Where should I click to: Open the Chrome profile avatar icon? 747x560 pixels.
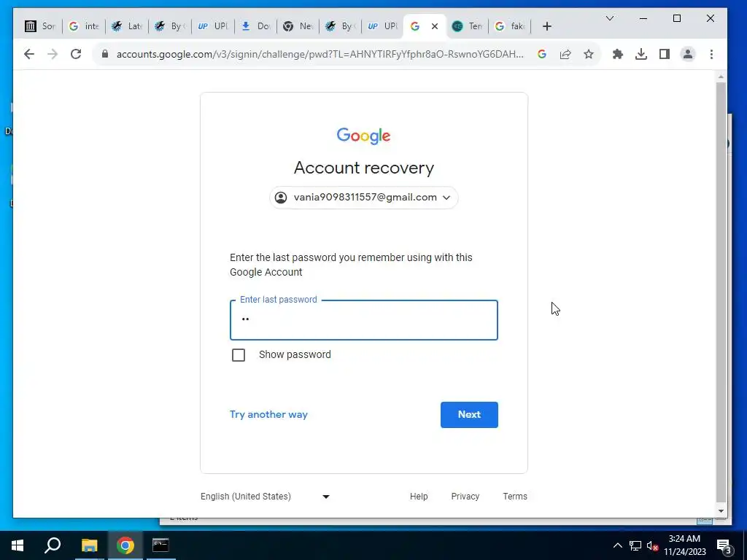(687, 54)
